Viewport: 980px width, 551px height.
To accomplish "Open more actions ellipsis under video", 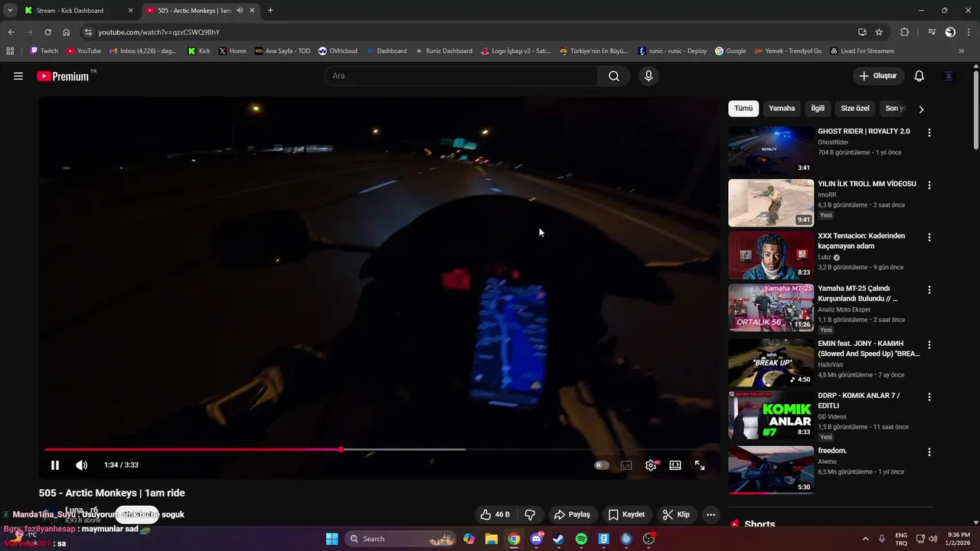I will click(x=711, y=514).
